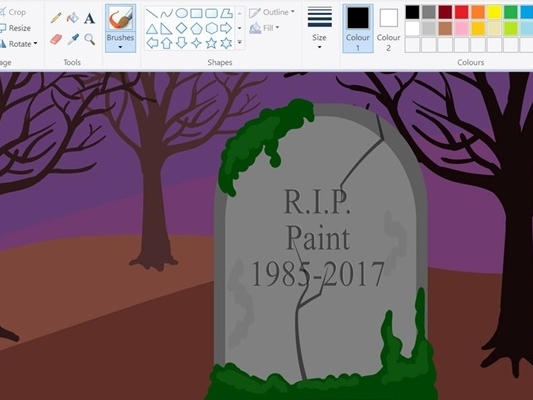Screen dimensions: 533x400
Task: Choose the Right-angled triangle shape
Action: tap(167, 29)
